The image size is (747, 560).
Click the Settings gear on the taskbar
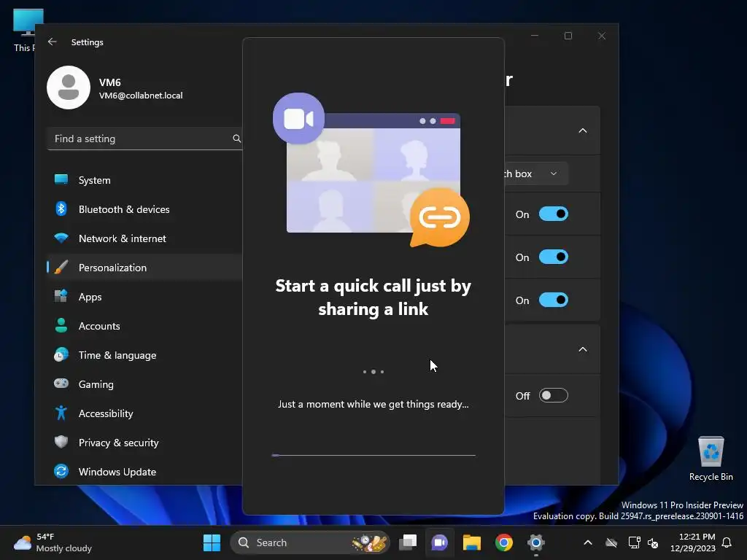pyautogui.click(x=536, y=542)
